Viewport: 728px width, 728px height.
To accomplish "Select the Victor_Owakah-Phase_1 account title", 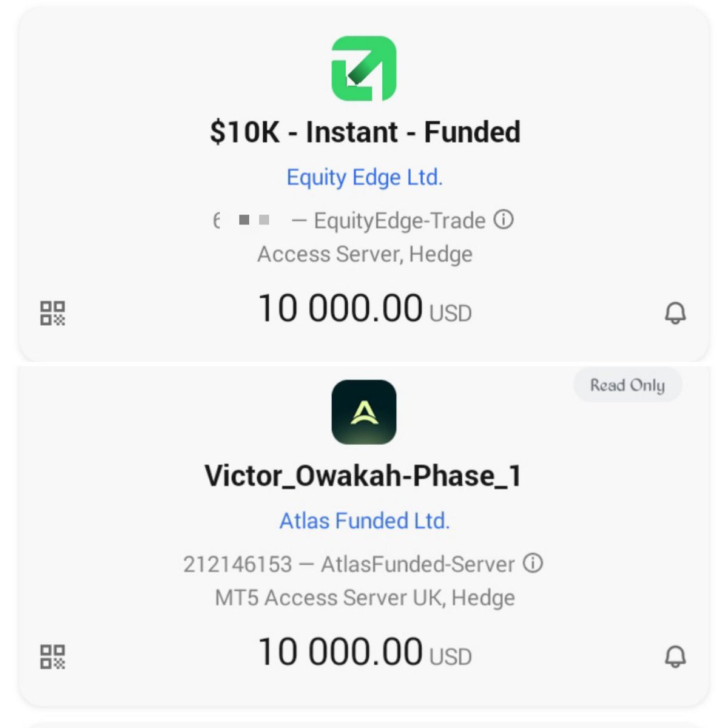I will [363, 476].
